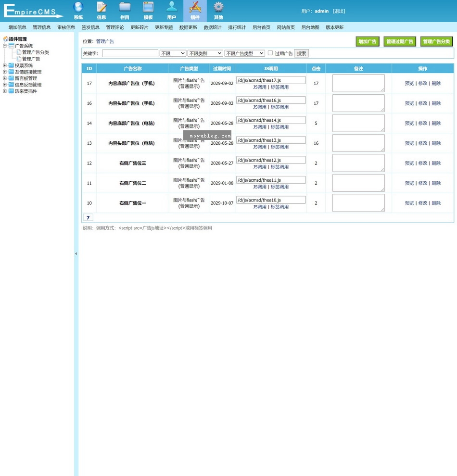Collapse the 广告系统 tree node
The image size is (457, 476).
pos(5,46)
